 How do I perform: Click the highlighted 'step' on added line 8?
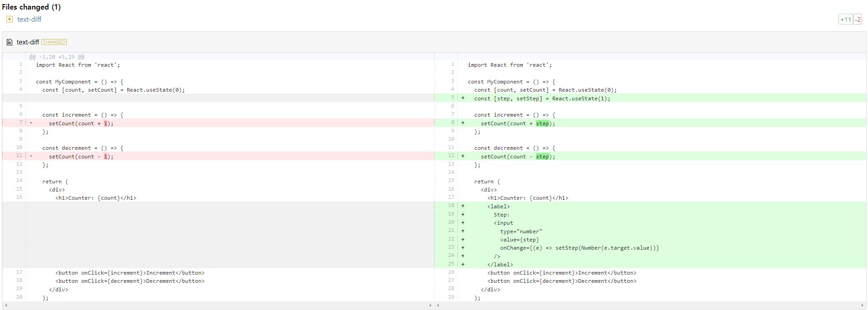(x=542, y=123)
